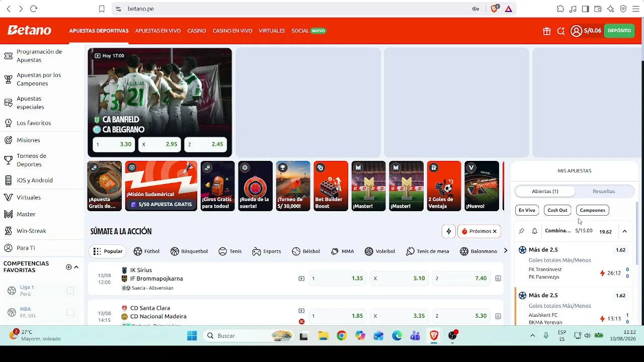Click the green Depósito button
644x362 pixels.
[x=619, y=31]
